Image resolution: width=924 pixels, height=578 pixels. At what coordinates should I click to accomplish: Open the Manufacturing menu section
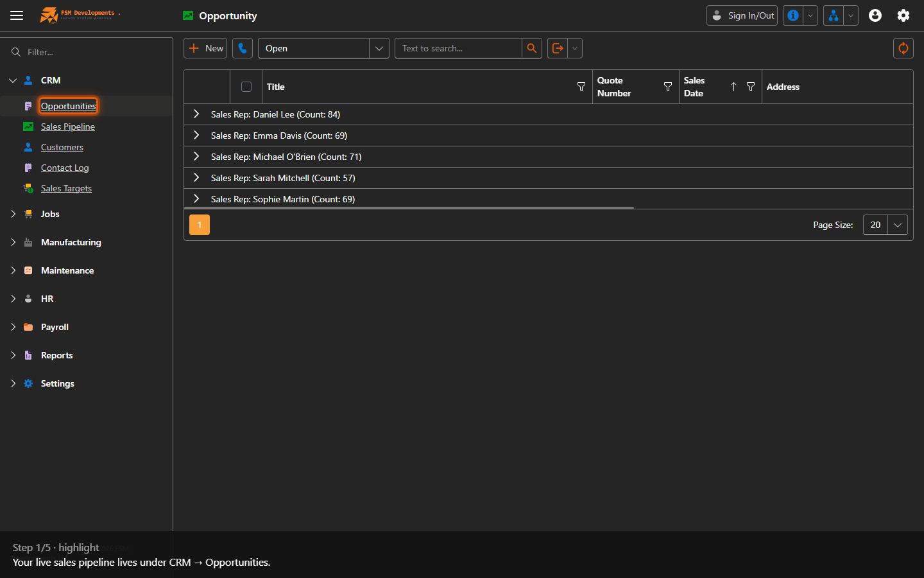tap(71, 242)
